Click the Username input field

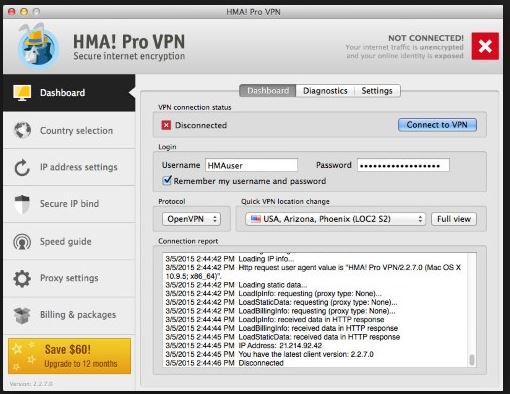click(251, 165)
